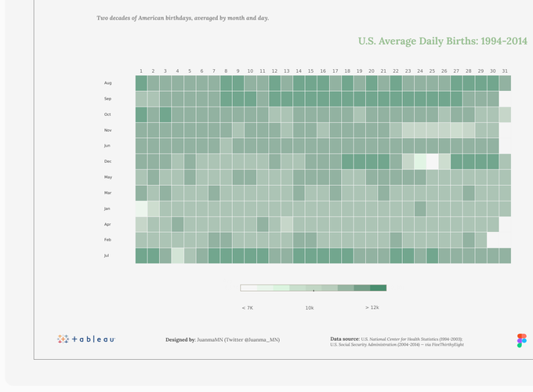
Task: Click the Tableau logo
Action: click(86, 339)
